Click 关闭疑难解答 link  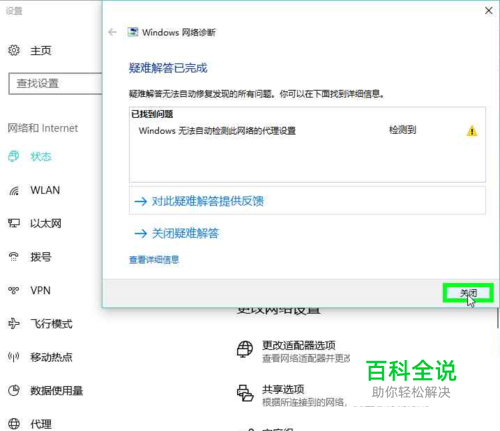(185, 233)
